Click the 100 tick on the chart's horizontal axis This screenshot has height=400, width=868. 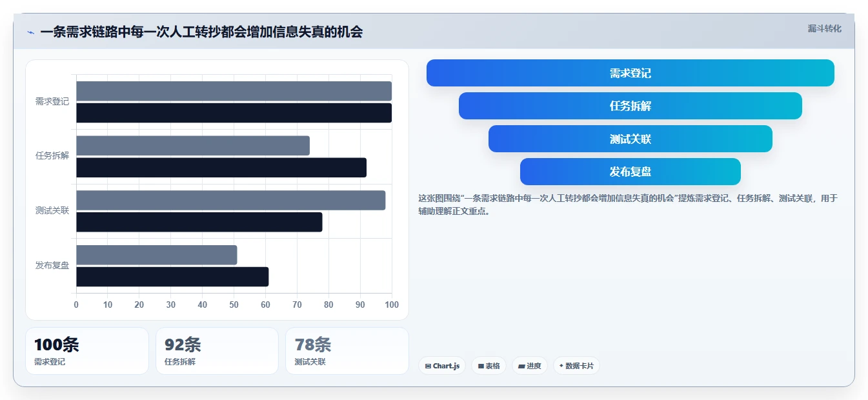(x=392, y=305)
